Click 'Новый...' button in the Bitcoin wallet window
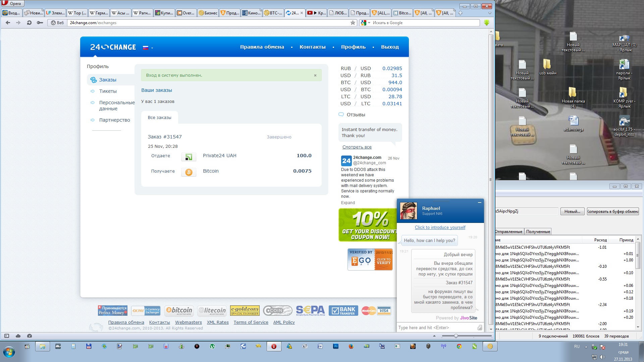644x362 pixels. tap(572, 212)
